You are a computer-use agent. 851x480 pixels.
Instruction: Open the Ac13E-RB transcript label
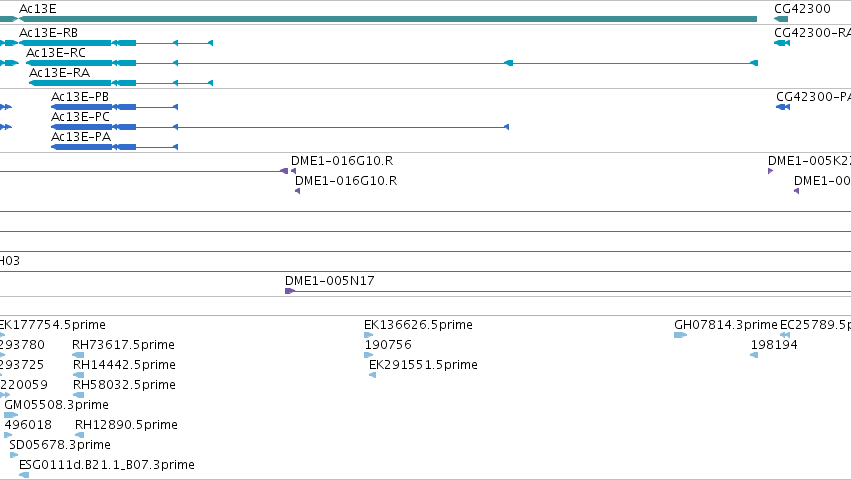(48, 33)
